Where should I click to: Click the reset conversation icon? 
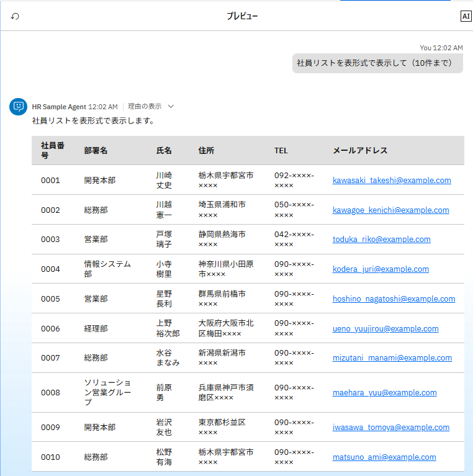(15, 16)
